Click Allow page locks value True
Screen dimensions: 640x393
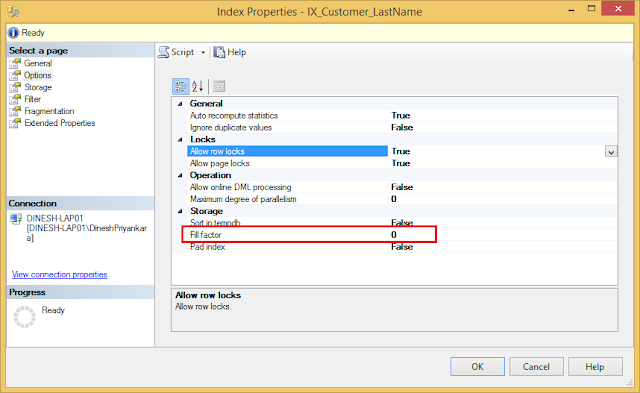[x=401, y=163]
